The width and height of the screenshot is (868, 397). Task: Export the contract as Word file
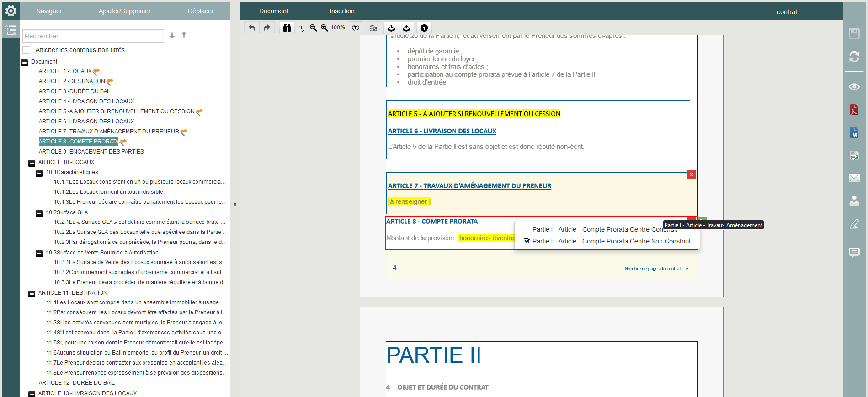(x=854, y=132)
